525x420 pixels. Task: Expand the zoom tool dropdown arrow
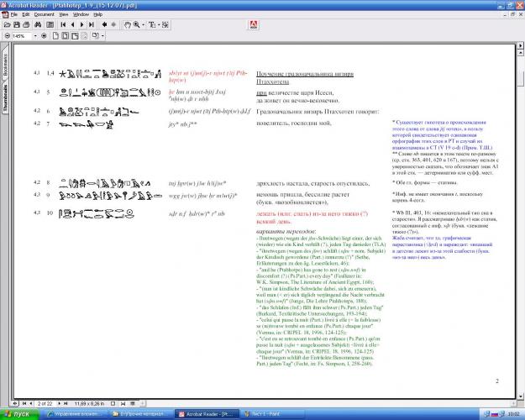point(144,25)
